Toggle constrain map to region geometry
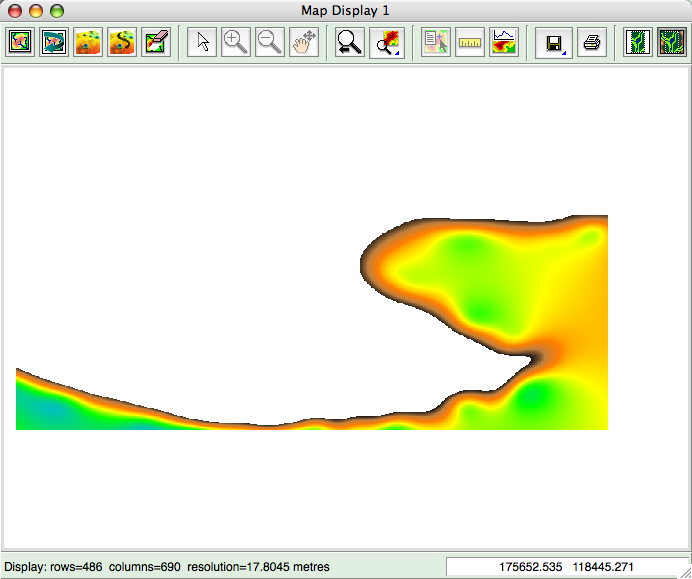Image resolution: width=692 pixels, height=579 pixels. click(637, 42)
